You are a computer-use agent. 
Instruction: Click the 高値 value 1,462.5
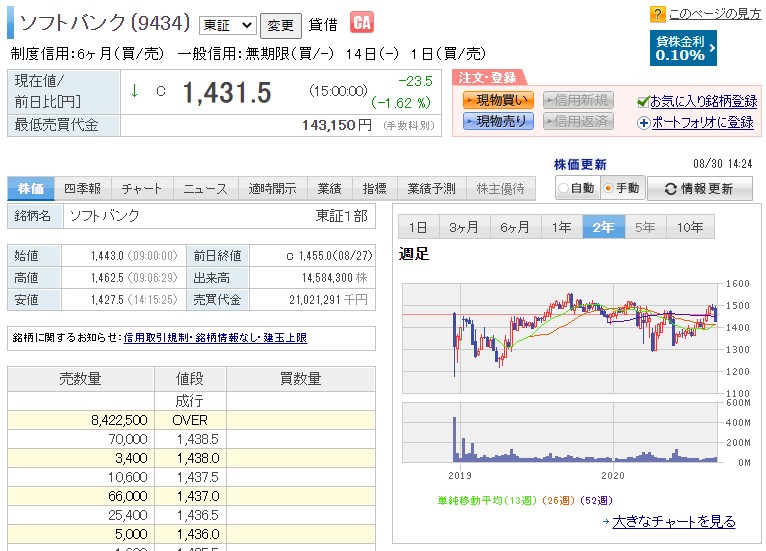click(x=107, y=278)
